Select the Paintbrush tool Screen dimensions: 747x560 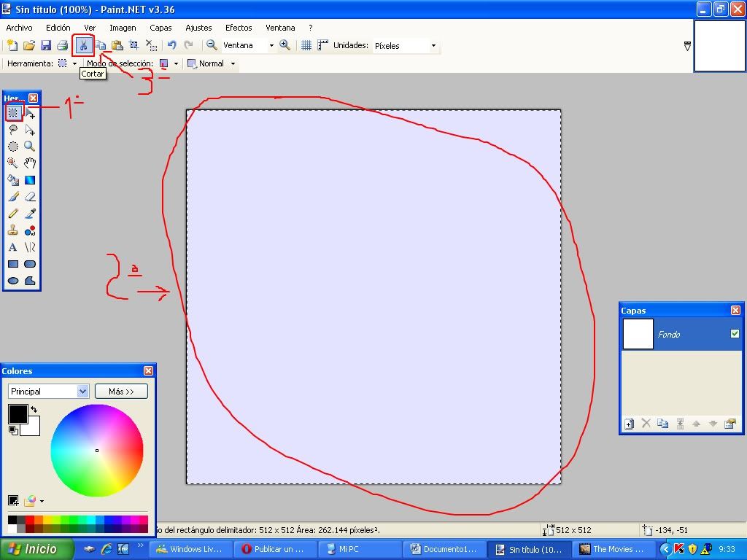13,197
